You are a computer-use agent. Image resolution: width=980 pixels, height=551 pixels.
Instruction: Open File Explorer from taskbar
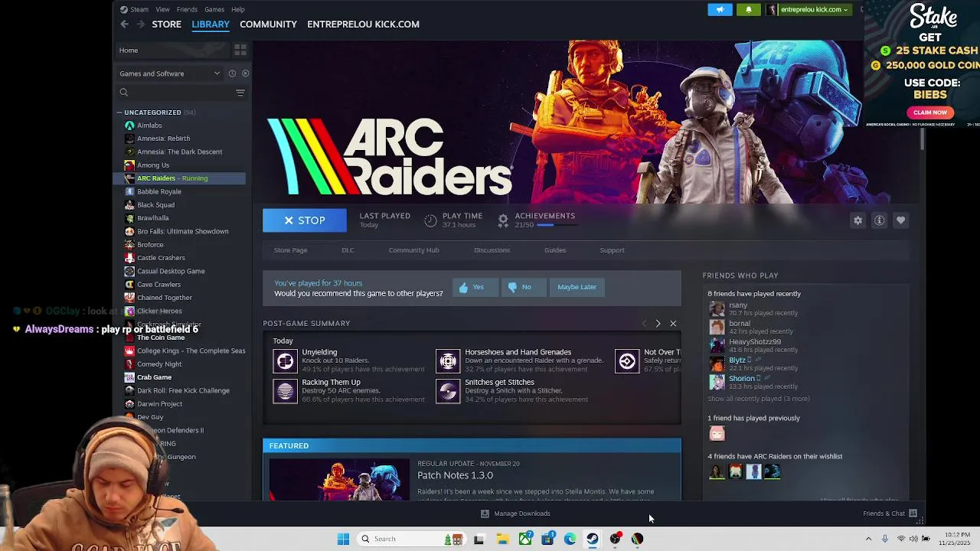pos(502,539)
